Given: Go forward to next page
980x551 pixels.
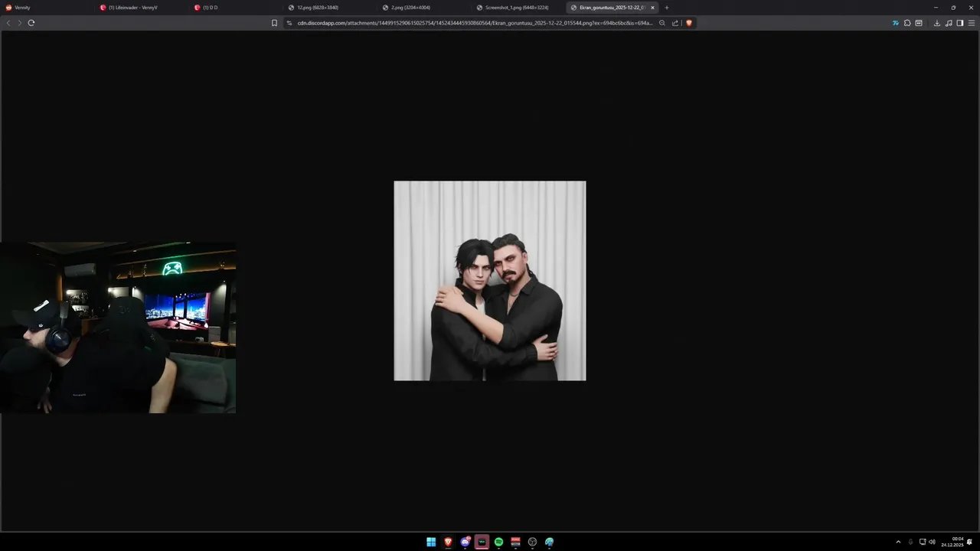Looking at the screenshot, I should 19,23.
